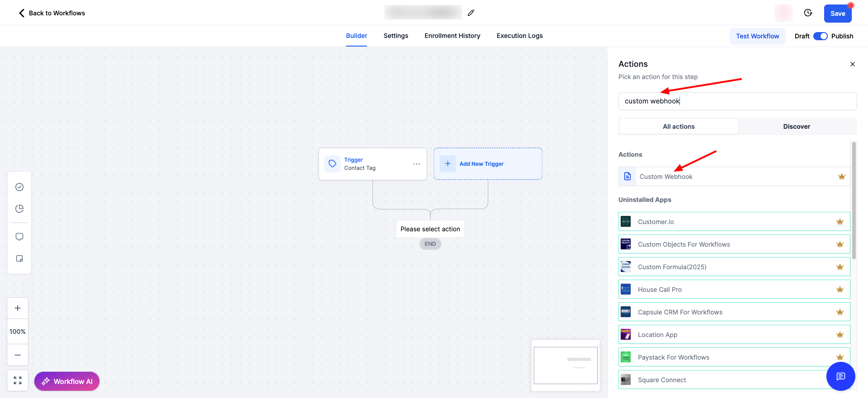Toggle the Draft/Publish switch
868x398 pixels.
820,36
